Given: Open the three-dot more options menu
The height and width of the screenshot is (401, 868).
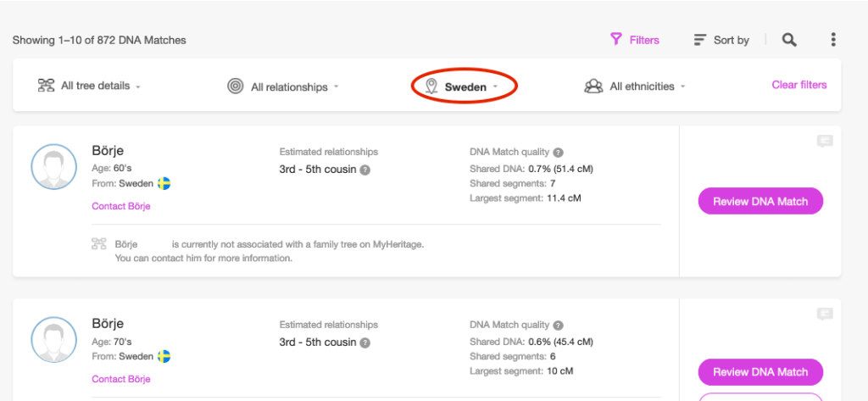Looking at the screenshot, I should [x=833, y=40].
